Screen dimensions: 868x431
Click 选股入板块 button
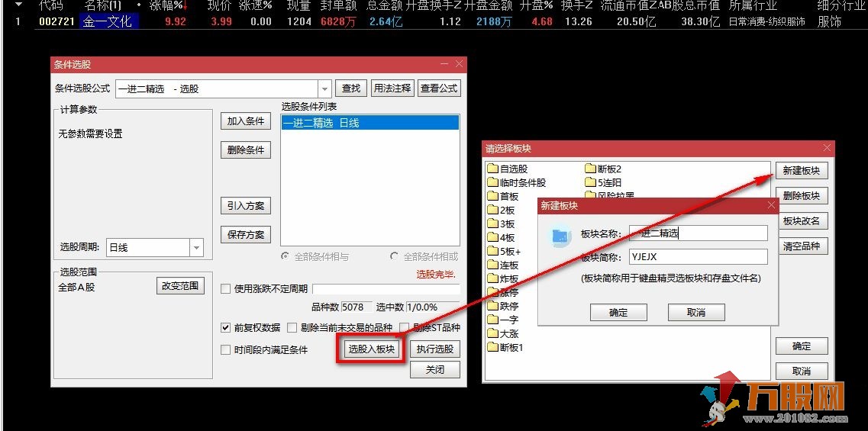click(371, 349)
